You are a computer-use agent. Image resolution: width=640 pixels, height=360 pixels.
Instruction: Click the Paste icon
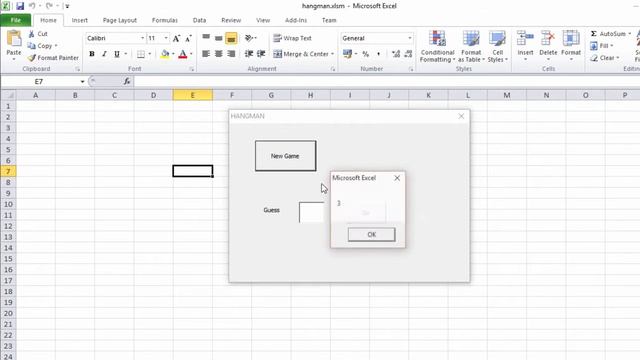[14, 38]
